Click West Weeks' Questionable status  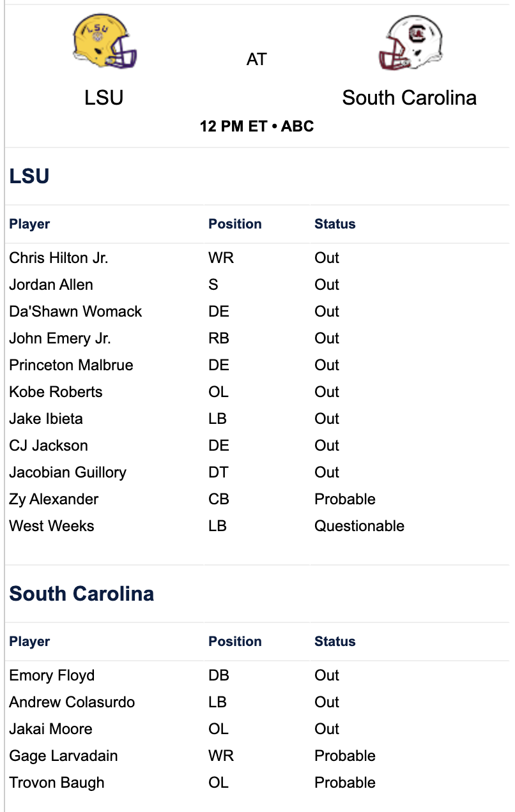tap(359, 526)
